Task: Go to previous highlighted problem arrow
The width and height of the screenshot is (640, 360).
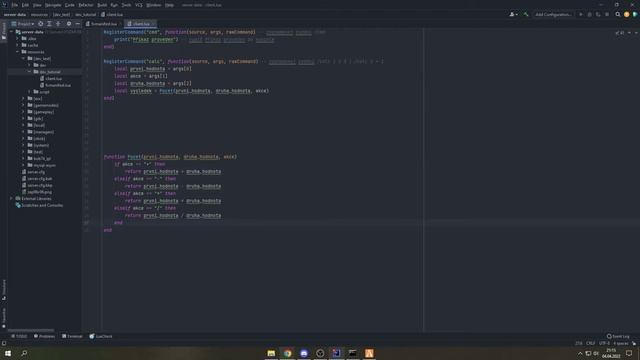Action: click(629, 33)
